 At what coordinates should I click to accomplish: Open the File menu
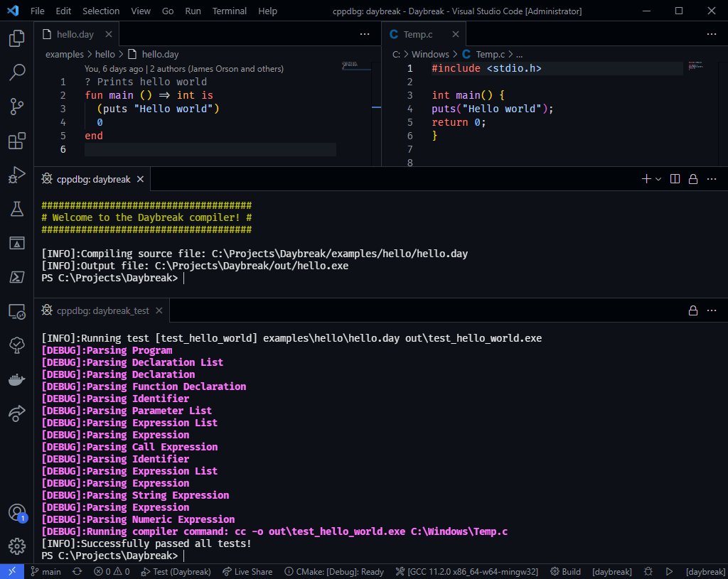click(x=38, y=11)
